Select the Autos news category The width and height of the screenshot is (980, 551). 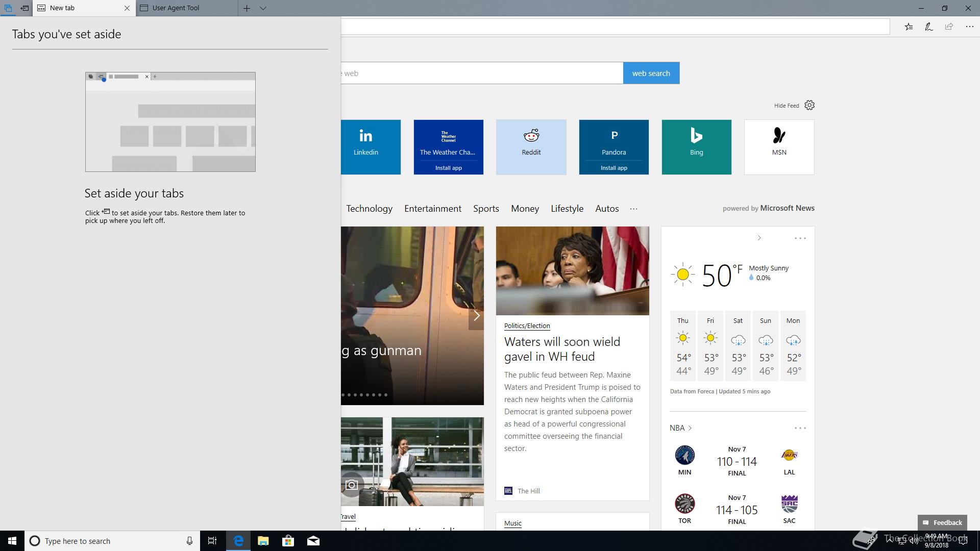(x=607, y=209)
